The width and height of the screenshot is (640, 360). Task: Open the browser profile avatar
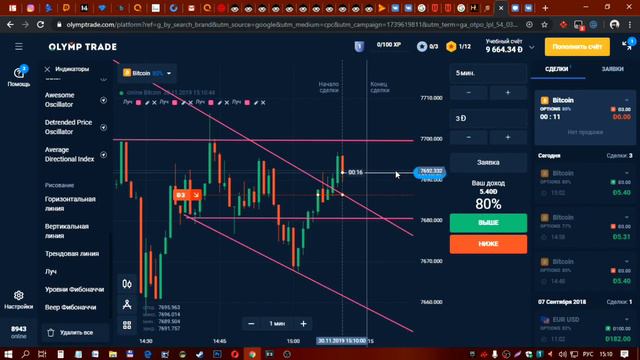point(614,25)
